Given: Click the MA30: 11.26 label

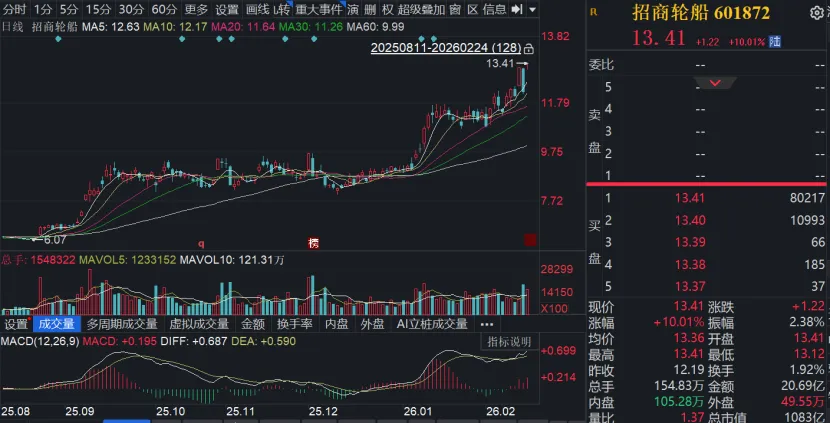Looking at the screenshot, I should click(311, 26).
